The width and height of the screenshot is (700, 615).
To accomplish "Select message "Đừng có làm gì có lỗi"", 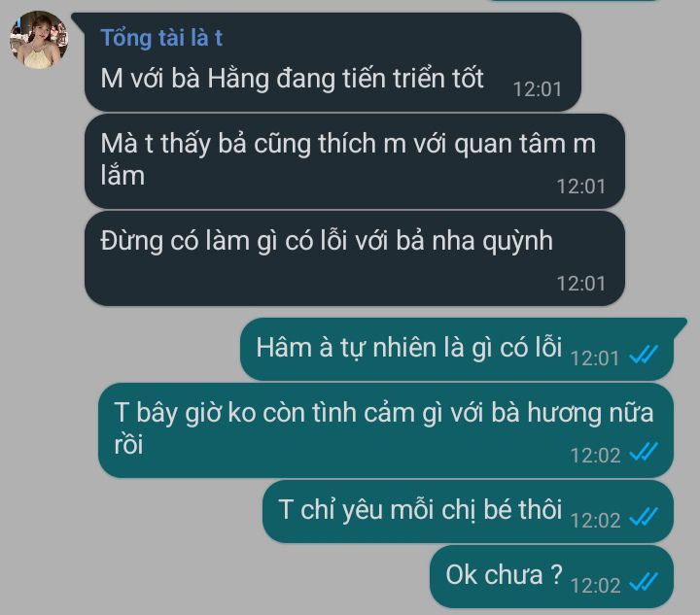I will [354, 258].
